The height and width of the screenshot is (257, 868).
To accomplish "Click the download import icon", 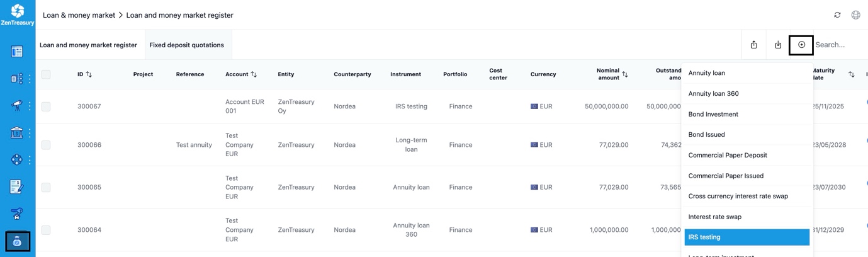I will click(x=778, y=45).
